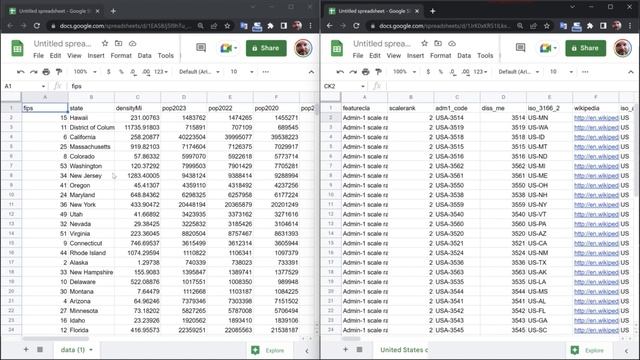Open File menu in left window
640x360 pixels.
pos(38,56)
